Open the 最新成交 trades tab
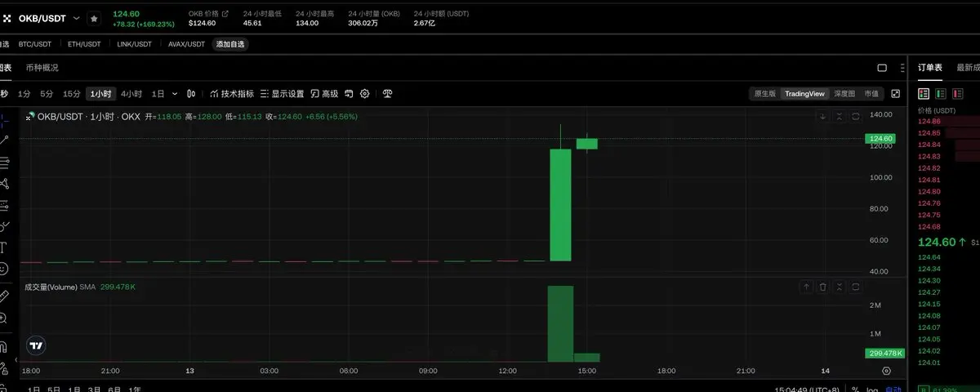 [x=969, y=68]
